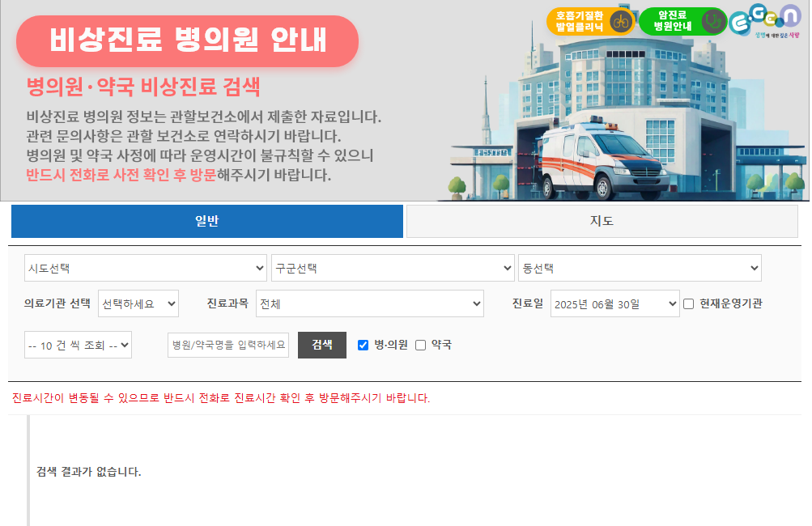Image resolution: width=812 pixels, height=526 pixels.
Task: Select the 일반 tab
Action: tap(206, 221)
